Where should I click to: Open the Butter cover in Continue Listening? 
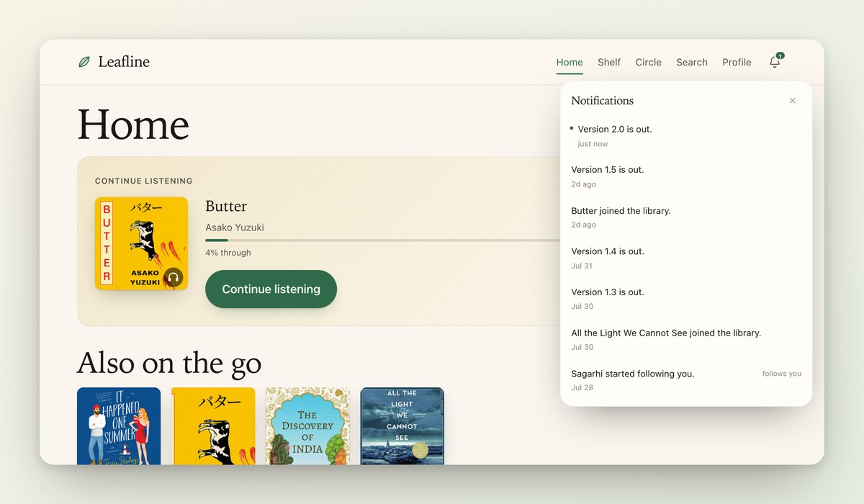(x=141, y=243)
